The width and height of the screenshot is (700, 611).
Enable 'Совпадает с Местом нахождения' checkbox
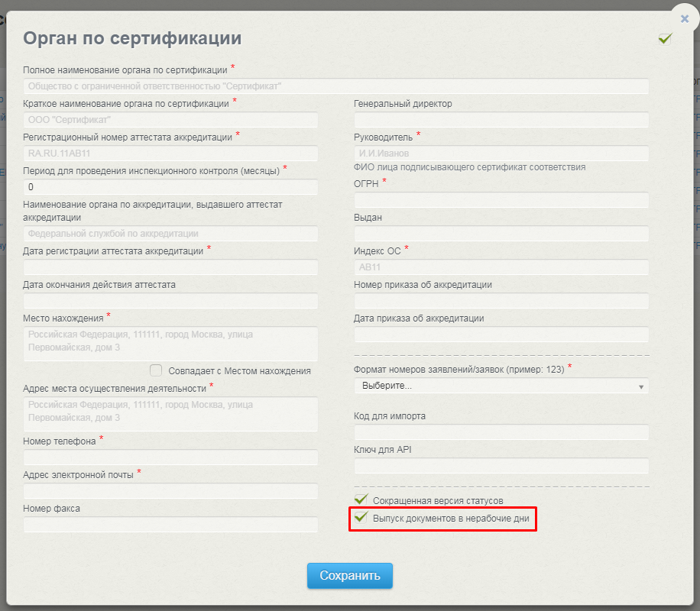point(156,370)
